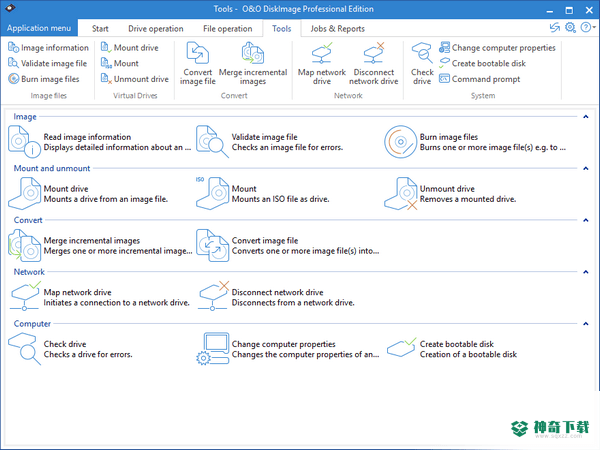Click Convert image file large icon
This screenshot has width=600, height=450.
(x=212, y=245)
